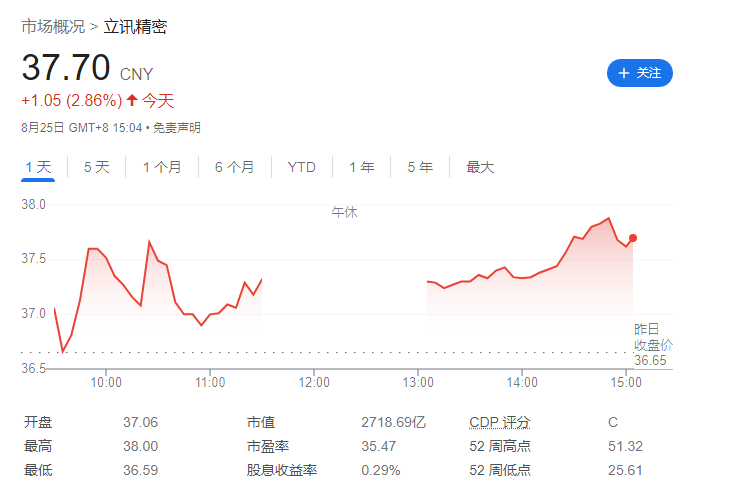Open the 市场概况 breadcrumb link
This screenshot has width=731, height=498.
[53, 27]
